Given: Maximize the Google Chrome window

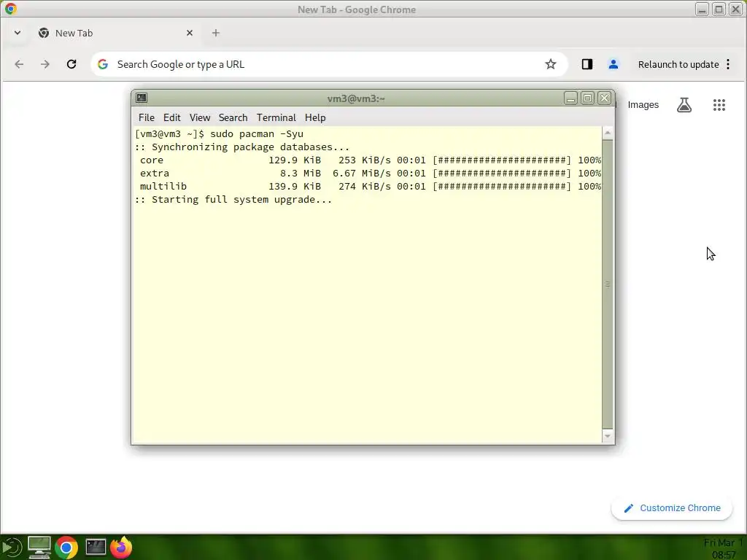Looking at the screenshot, I should [x=719, y=9].
